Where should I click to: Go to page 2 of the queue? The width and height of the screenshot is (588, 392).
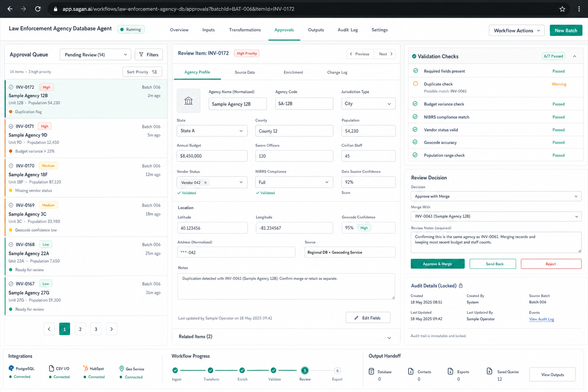tap(80, 329)
